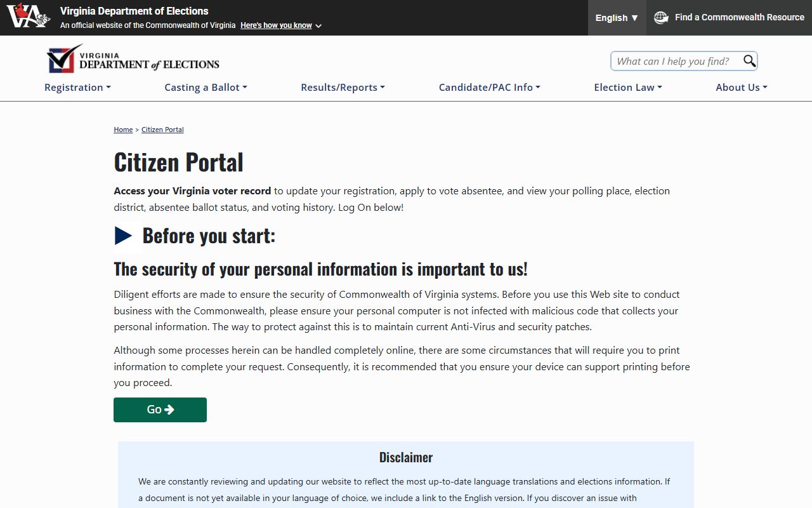Click the search magnifying glass icon

pos(749,61)
